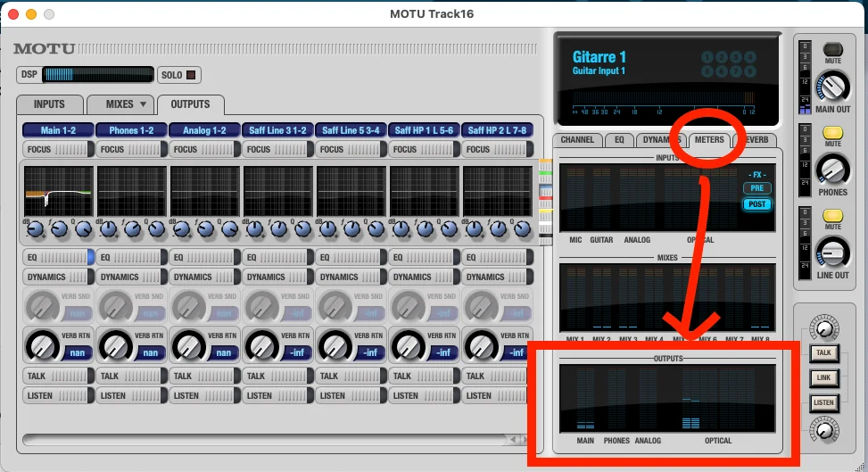
Task: Select PRE FX metering
Action: (x=756, y=188)
